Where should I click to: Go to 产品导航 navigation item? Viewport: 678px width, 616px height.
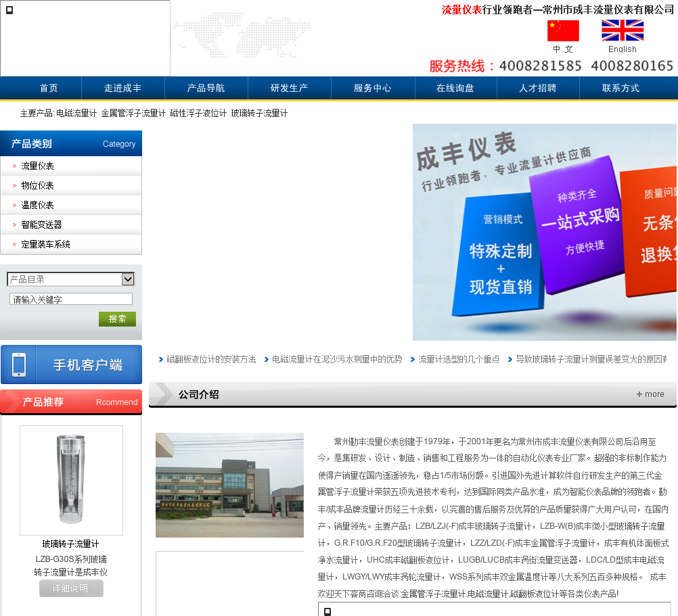tap(206, 88)
